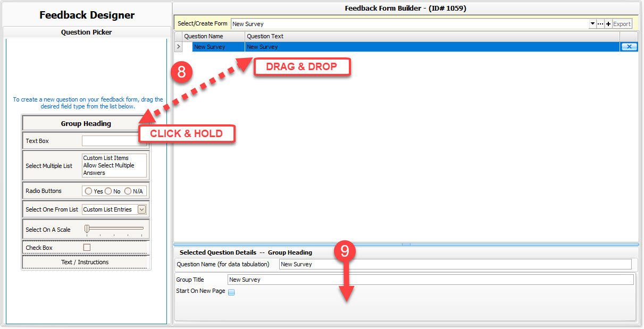This screenshot has width=644, height=329.
Task: Delete the New Survey row with X button
Action: (x=629, y=47)
